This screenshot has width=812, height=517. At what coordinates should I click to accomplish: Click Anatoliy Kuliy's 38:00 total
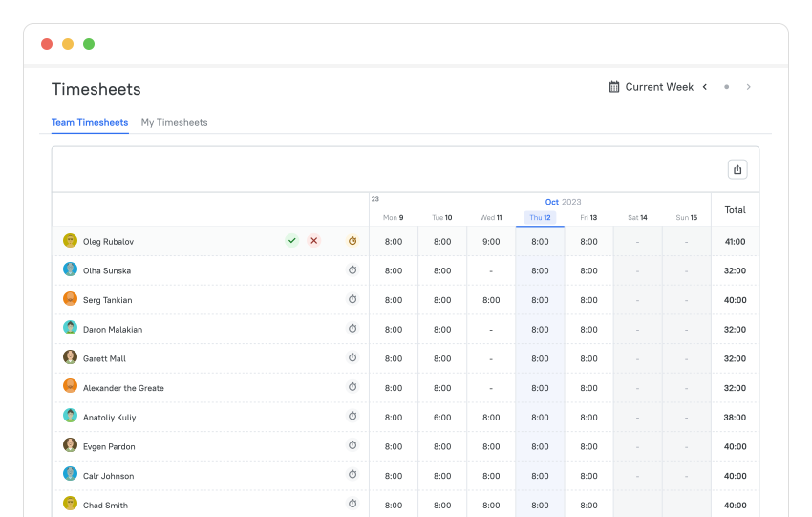pyautogui.click(x=735, y=417)
